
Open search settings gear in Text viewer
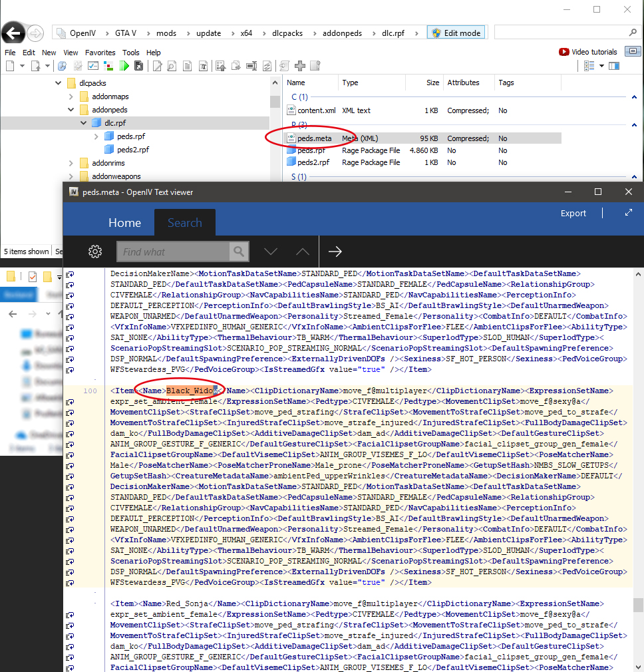coord(95,252)
